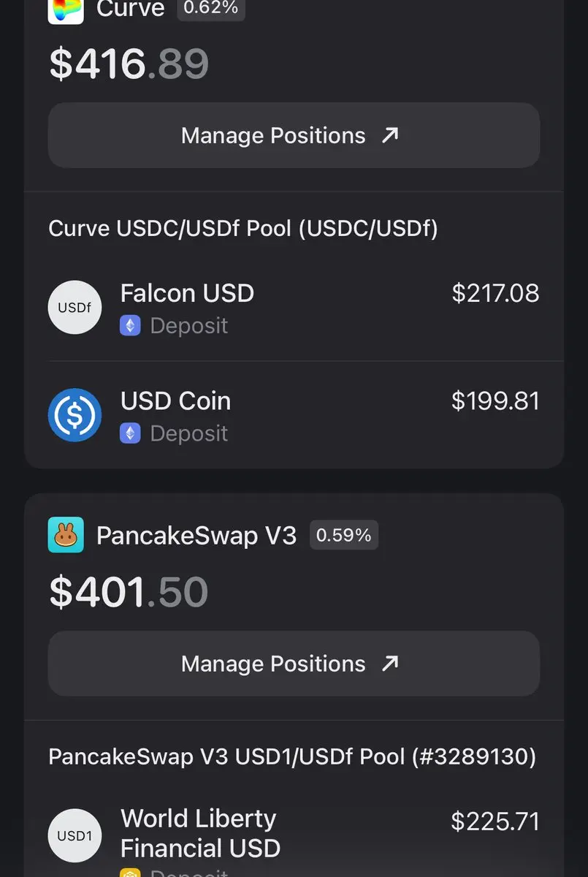
Task: Open the USD Coin deposit row
Action: (x=294, y=415)
